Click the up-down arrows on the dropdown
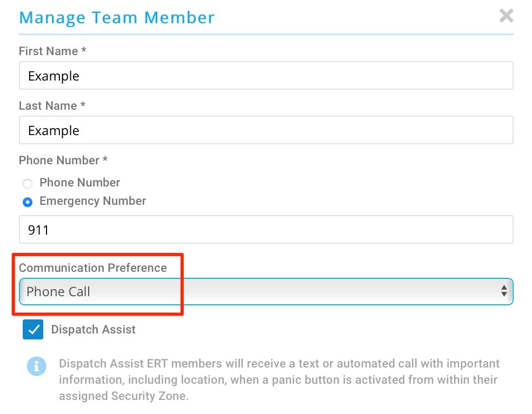The width and height of the screenshot is (532, 414). (x=503, y=292)
